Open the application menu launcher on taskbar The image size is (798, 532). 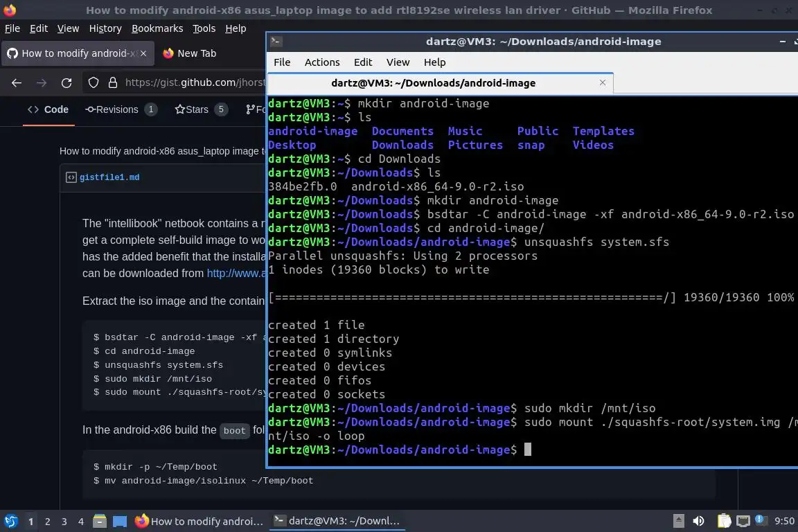click(x=10, y=521)
